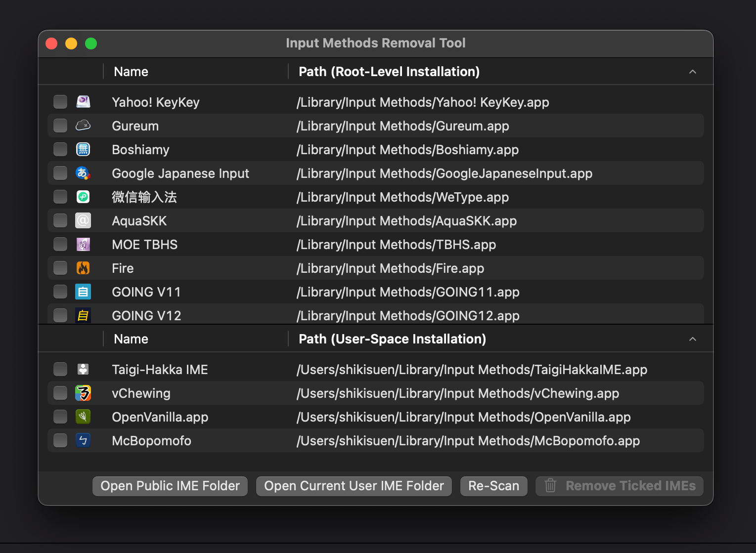Toggle sort arrow on Root-Level Installation column
756x553 pixels.
point(693,72)
